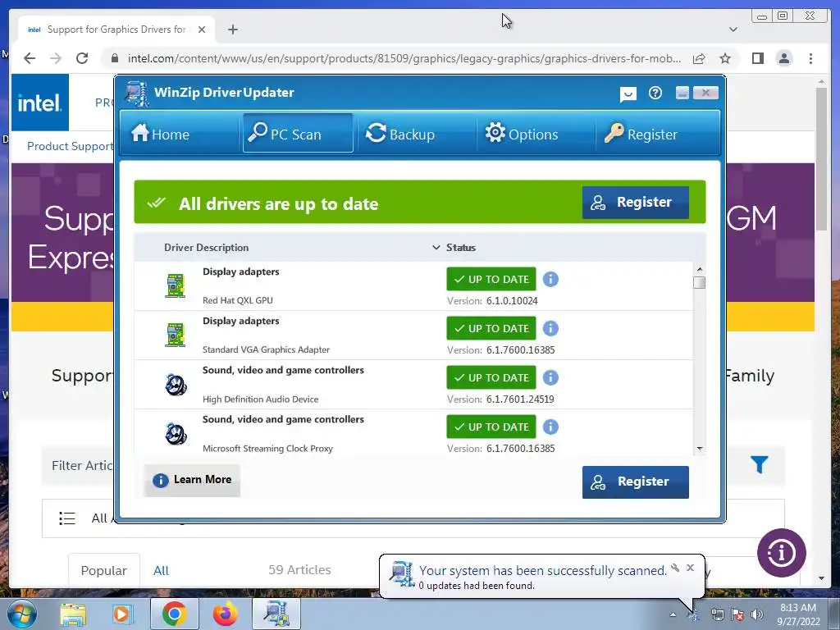This screenshot has width=840, height=630.
Task: Click info icon for High Definition Audio Device
Action: click(x=550, y=377)
